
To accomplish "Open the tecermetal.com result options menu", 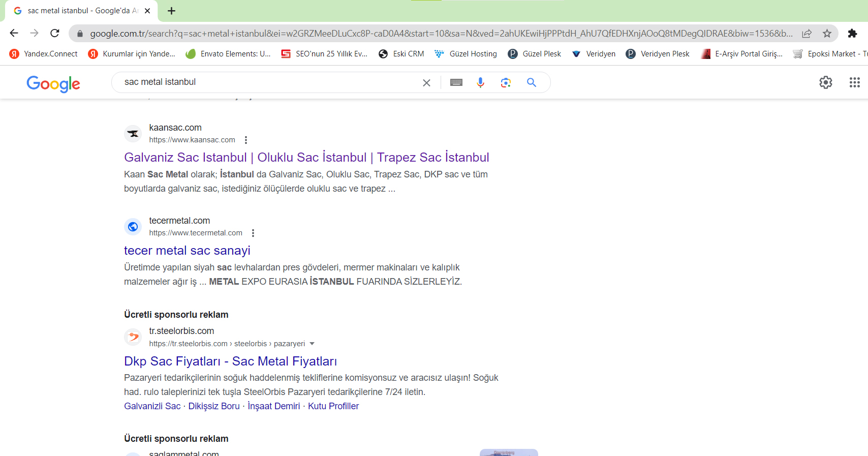I will pos(253,233).
